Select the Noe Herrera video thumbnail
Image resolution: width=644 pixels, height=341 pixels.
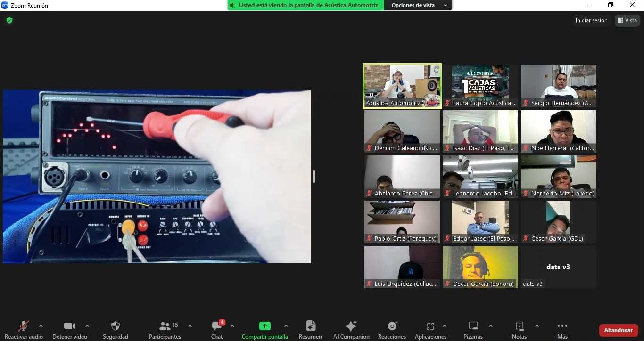click(558, 131)
